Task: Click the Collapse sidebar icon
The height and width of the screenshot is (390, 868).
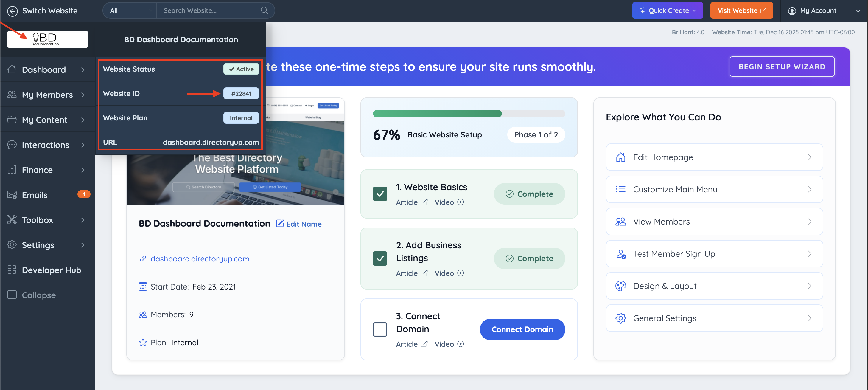Action: click(12, 295)
